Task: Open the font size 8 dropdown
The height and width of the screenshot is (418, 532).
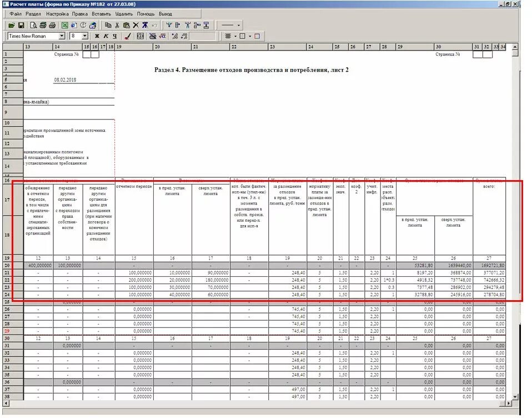Action: (85, 36)
